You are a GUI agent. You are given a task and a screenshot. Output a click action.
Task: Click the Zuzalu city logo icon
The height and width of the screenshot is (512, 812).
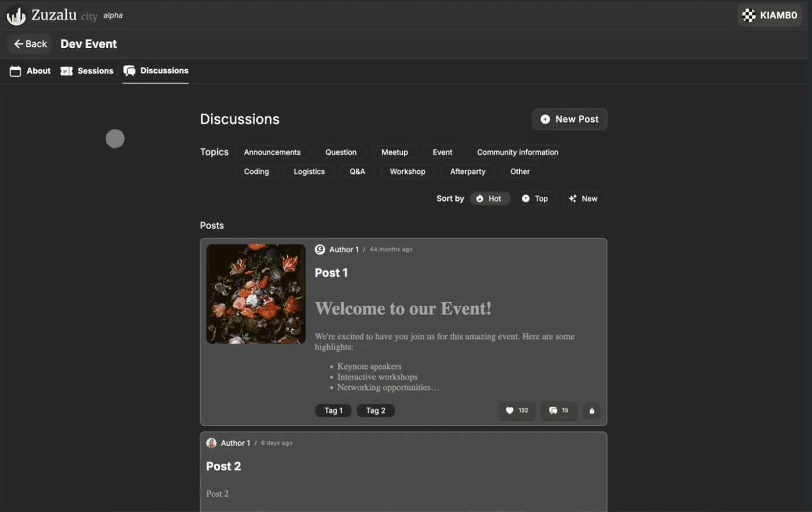(x=16, y=16)
